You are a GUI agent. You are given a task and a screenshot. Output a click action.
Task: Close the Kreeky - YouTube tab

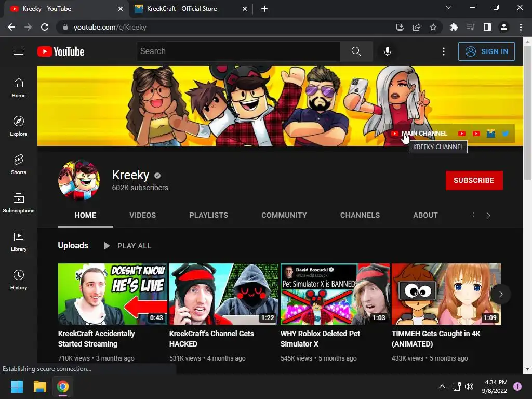[x=121, y=9]
